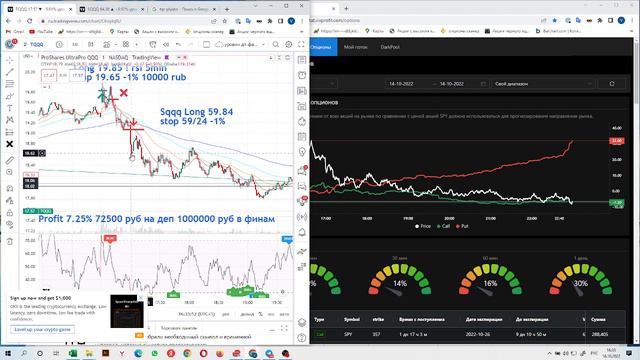The width and height of the screenshot is (640, 360).
Task: Open the watchlist panel in right sidebar
Action: point(302,60)
